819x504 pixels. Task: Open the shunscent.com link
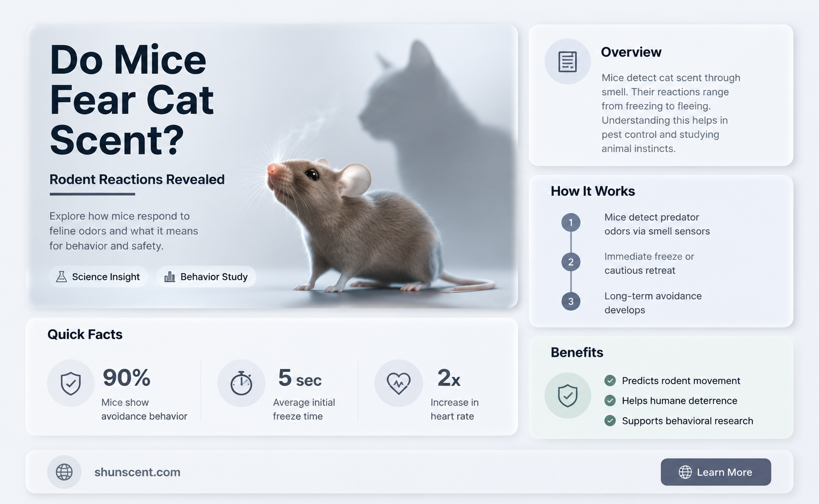point(137,472)
